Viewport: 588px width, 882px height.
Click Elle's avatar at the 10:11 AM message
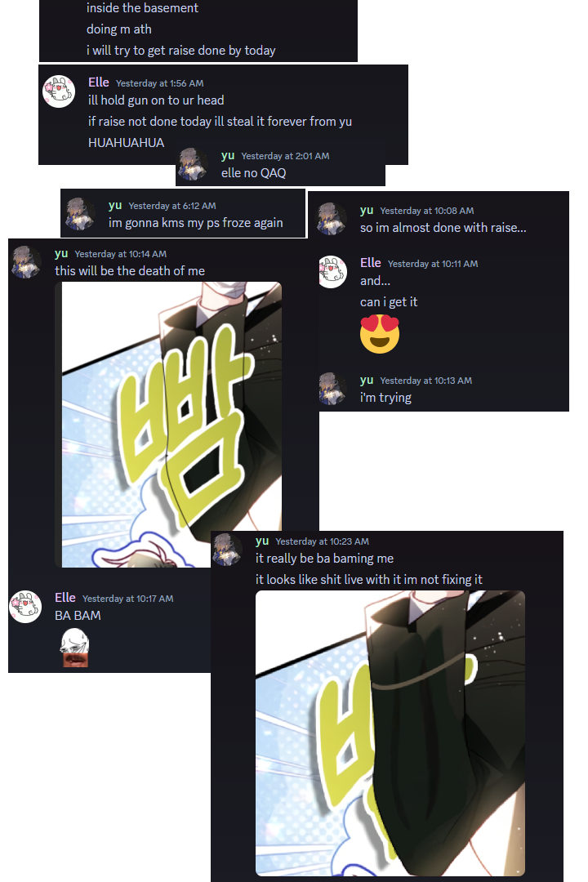coord(332,272)
